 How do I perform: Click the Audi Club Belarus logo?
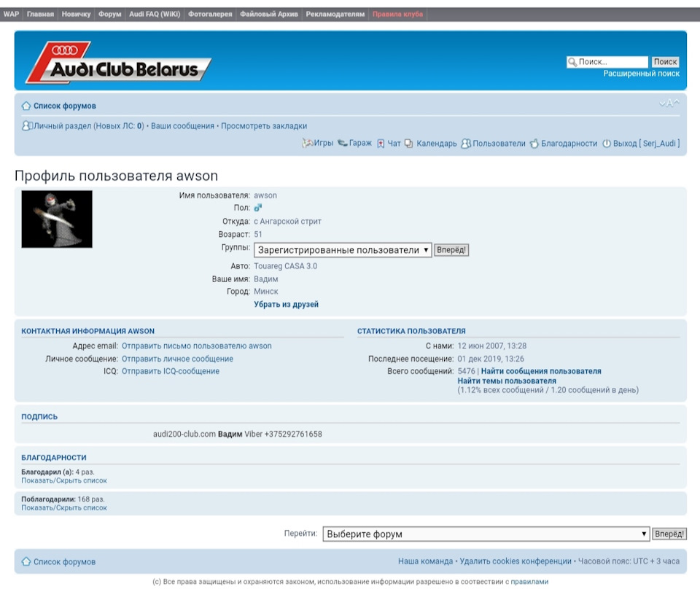[x=119, y=63]
